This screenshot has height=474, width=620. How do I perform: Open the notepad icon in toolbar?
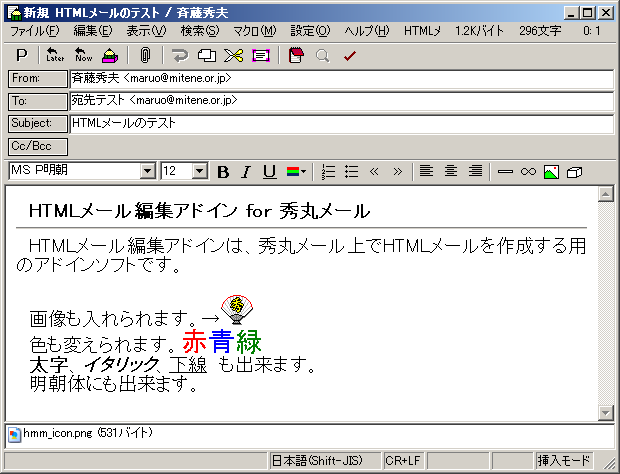pyautogui.click(x=296, y=55)
